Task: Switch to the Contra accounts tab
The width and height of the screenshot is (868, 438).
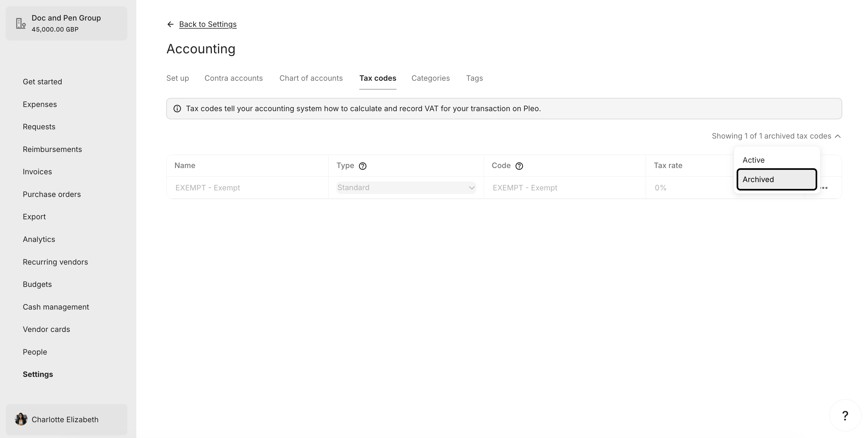Action: (x=233, y=78)
